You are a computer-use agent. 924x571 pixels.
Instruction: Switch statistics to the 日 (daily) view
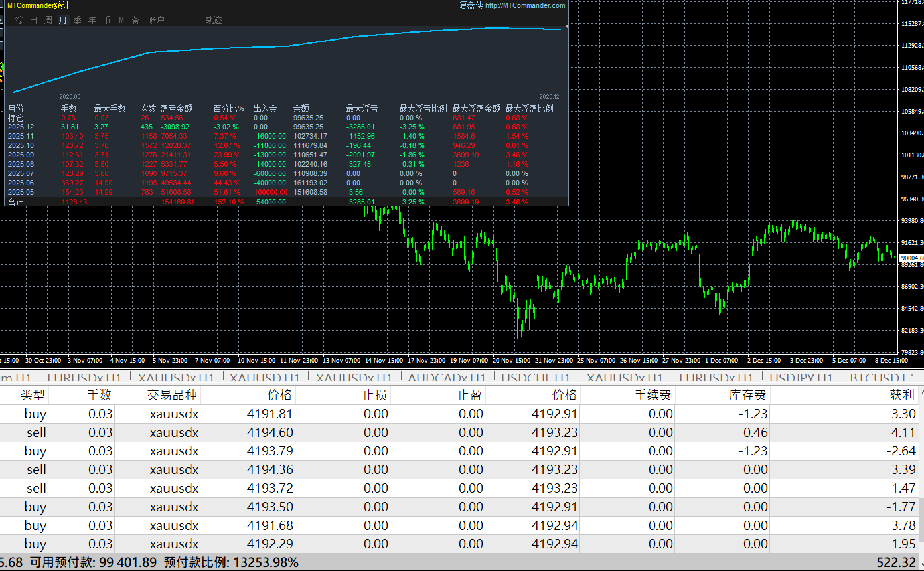point(33,21)
